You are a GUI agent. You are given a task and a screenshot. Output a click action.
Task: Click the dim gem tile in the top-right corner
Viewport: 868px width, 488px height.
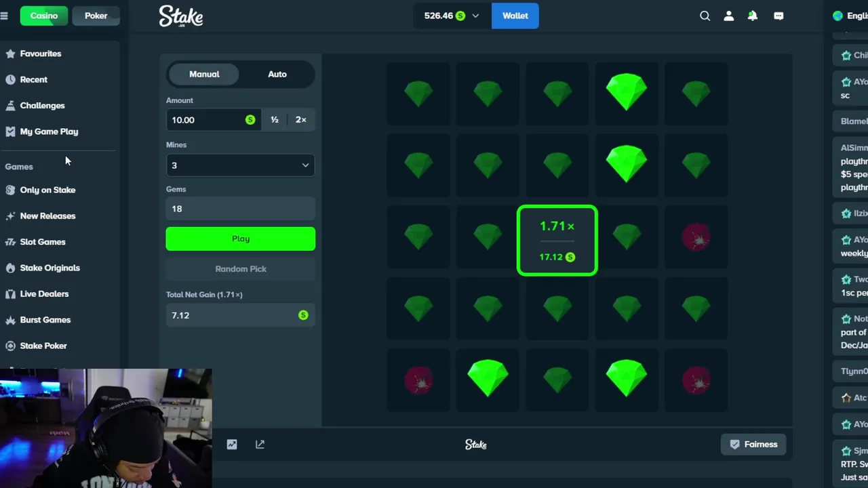[x=696, y=94]
